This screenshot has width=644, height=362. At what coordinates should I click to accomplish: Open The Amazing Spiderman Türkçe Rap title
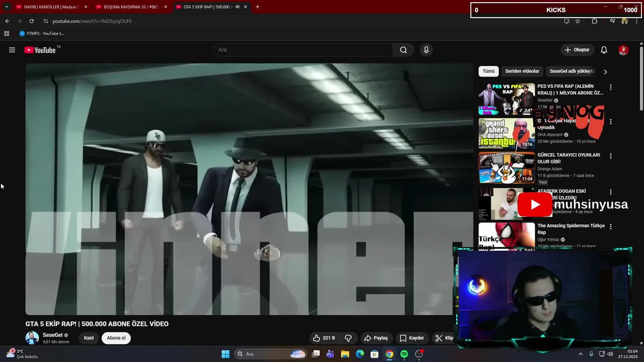click(x=571, y=229)
